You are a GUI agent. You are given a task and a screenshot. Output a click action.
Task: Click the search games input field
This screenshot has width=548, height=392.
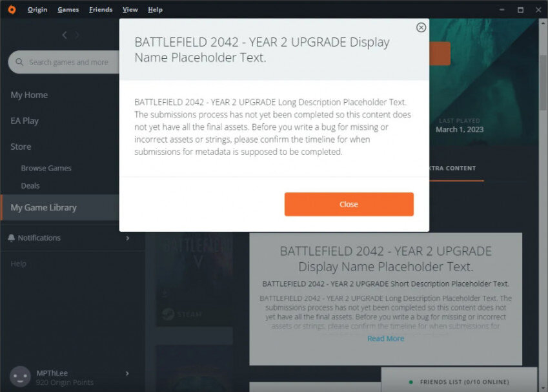pyautogui.click(x=71, y=62)
